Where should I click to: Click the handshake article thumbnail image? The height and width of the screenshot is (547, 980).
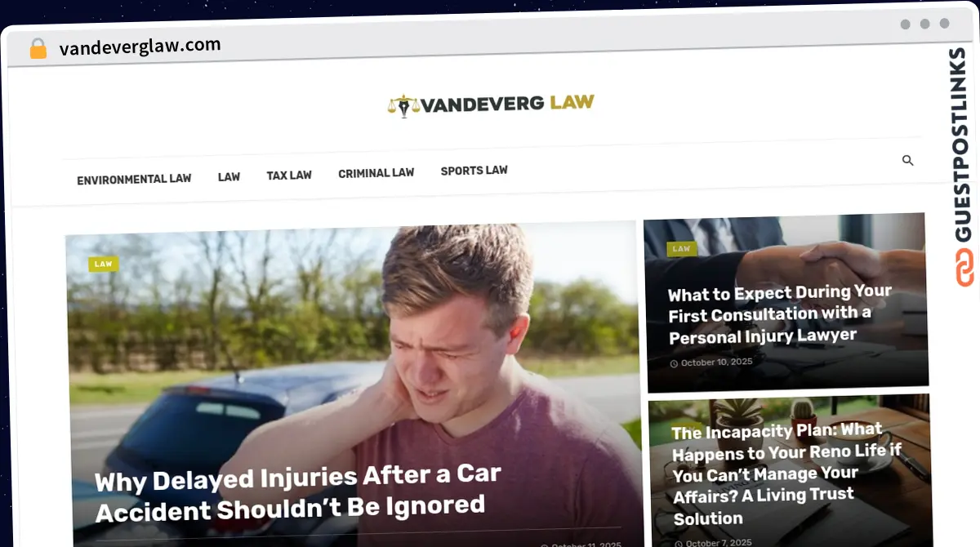(x=785, y=303)
